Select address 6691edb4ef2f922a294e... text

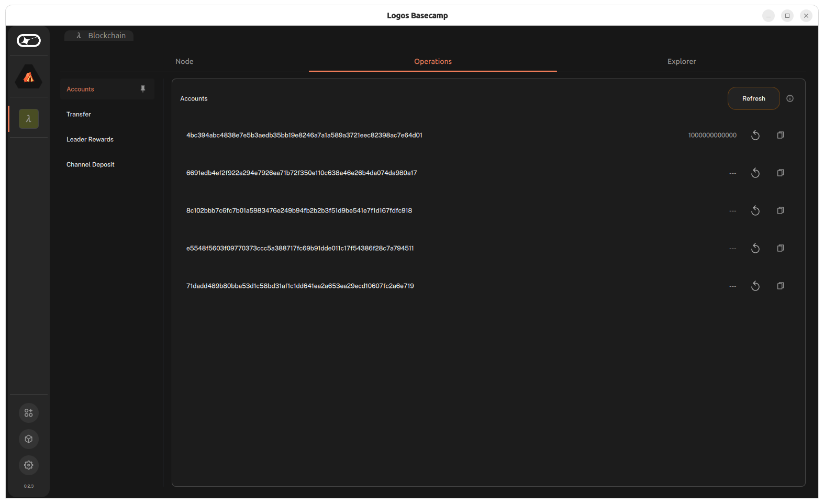pyautogui.click(x=302, y=173)
